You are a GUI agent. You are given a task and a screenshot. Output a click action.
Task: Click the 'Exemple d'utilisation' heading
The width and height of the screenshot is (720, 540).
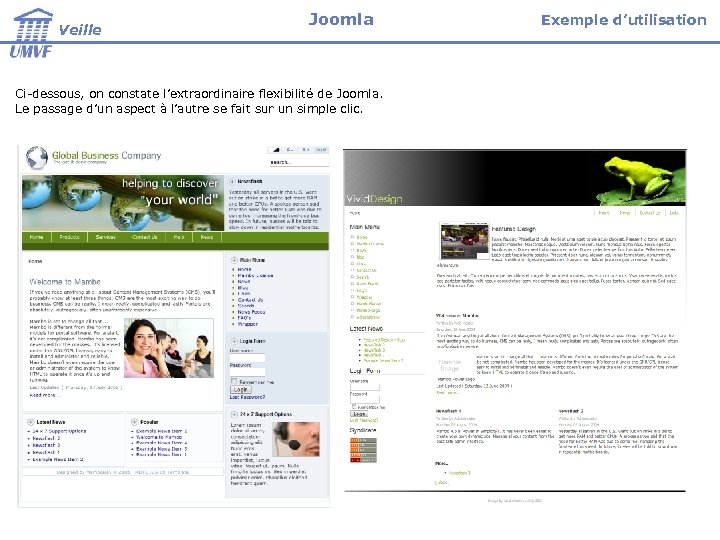click(624, 20)
